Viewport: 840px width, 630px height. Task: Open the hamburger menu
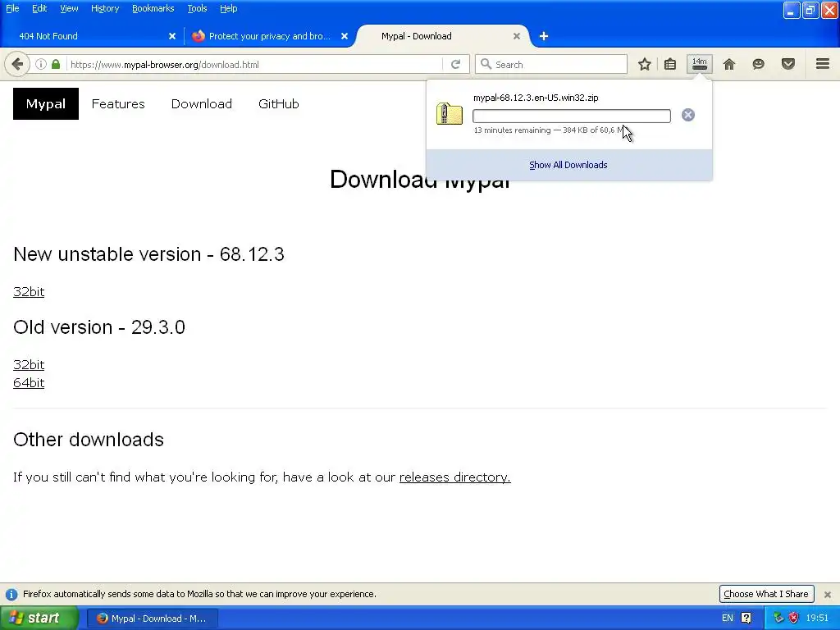pyautogui.click(x=823, y=64)
